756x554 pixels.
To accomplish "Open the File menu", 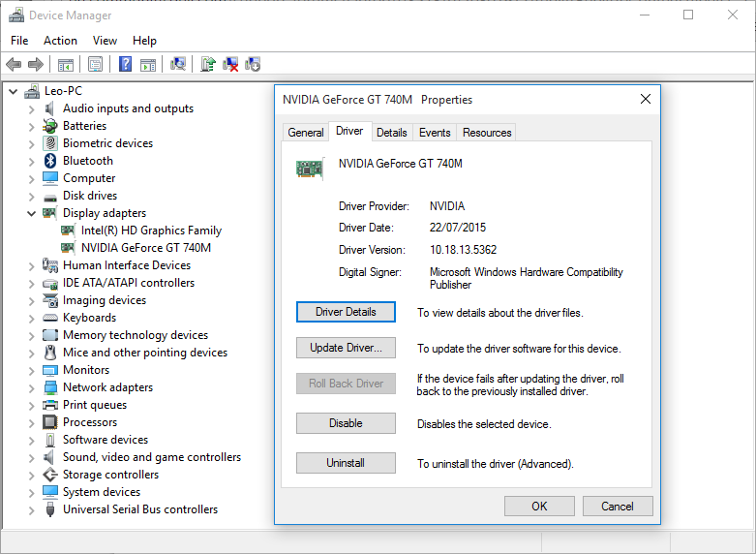I will (19, 41).
